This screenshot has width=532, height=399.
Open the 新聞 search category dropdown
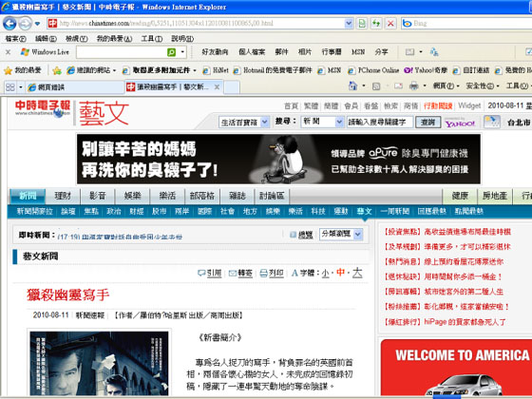pyautogui.click(x=322, y=122)
